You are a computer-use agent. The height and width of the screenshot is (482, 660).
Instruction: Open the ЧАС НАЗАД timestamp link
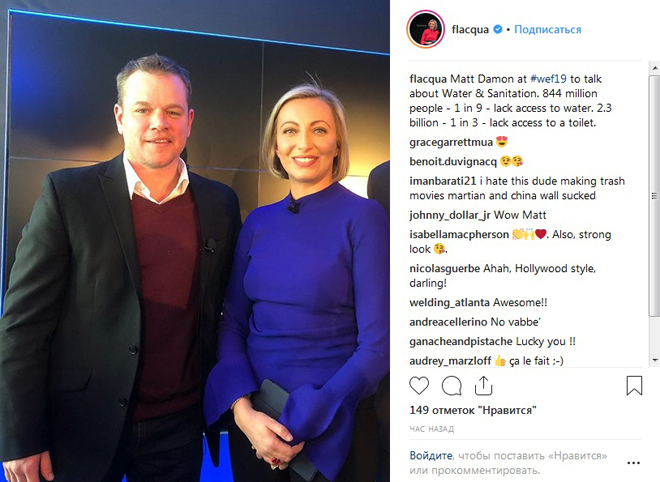(x=431, y=429)
